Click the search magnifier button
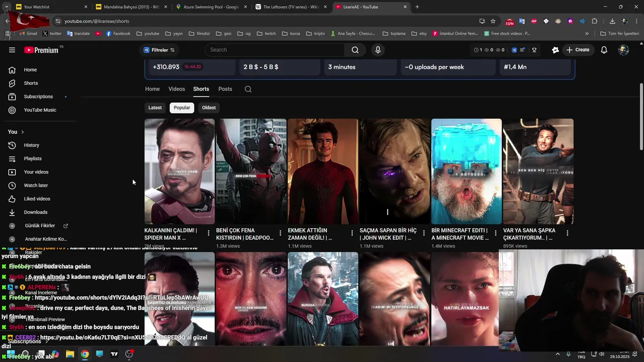The width and height of the screenshot is (644, 362). click(355, 50)
